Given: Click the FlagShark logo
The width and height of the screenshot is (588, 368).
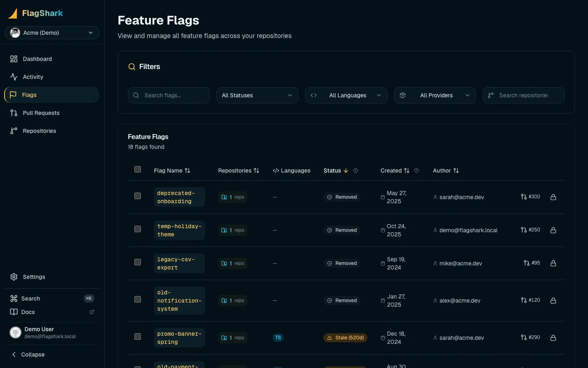Looking at the screenshot, I should pos(36,13).
